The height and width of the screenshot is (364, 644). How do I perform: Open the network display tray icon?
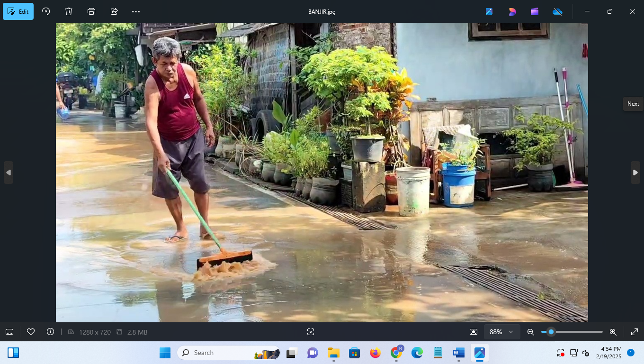point(573,353)
